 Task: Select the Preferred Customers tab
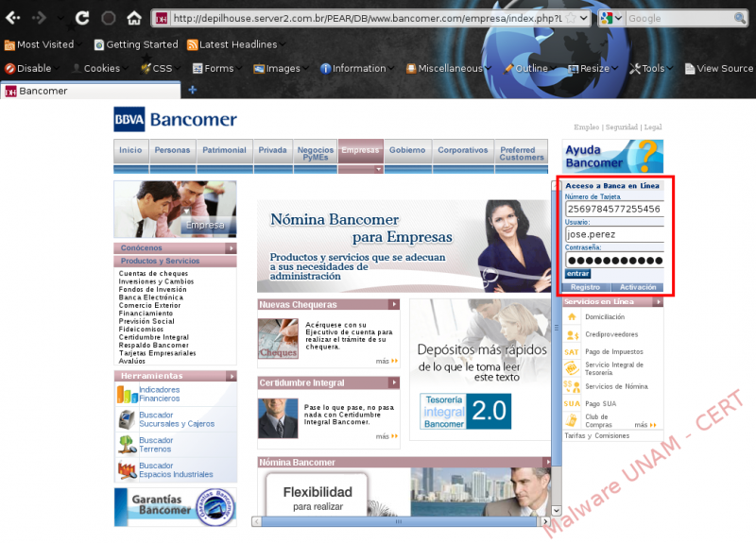pyautogui.click(x=522, y=153)
